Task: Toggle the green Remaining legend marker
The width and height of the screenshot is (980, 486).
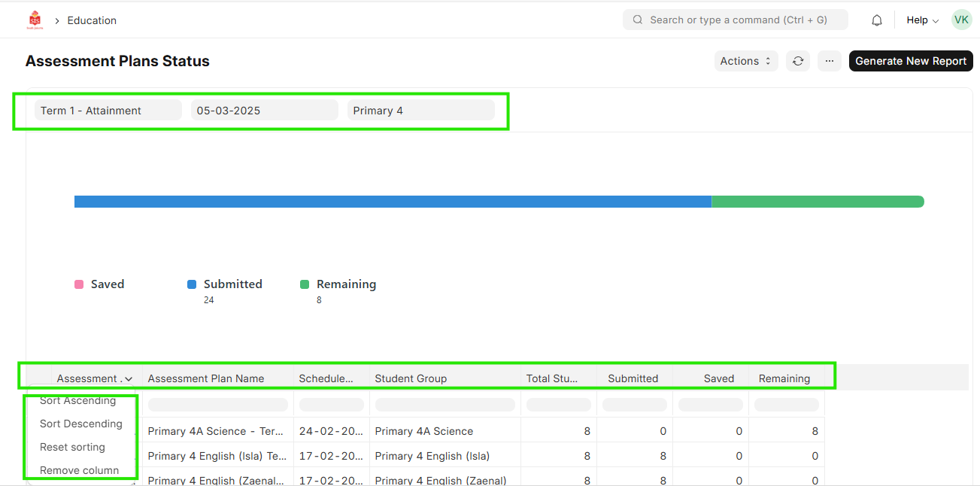Action: tap(305, 284)
